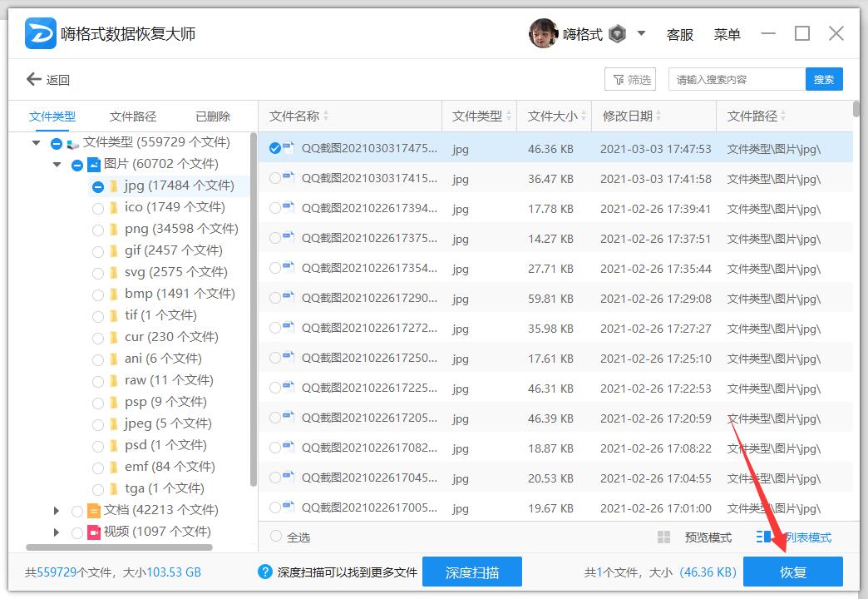The image size is (868, 599).
Task: Click the 嗨格式 app logo icon
Action: pos(41,33)
